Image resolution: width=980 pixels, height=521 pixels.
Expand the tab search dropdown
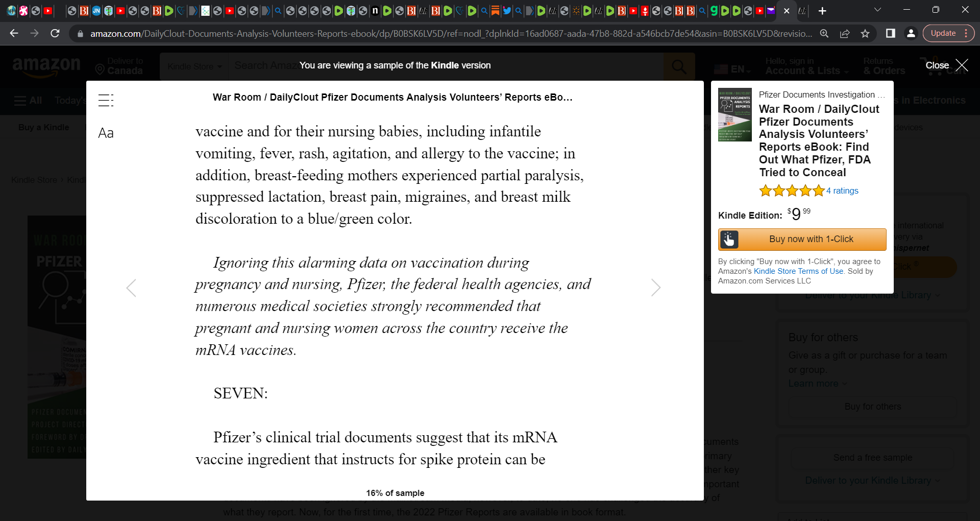coord(877,10)
